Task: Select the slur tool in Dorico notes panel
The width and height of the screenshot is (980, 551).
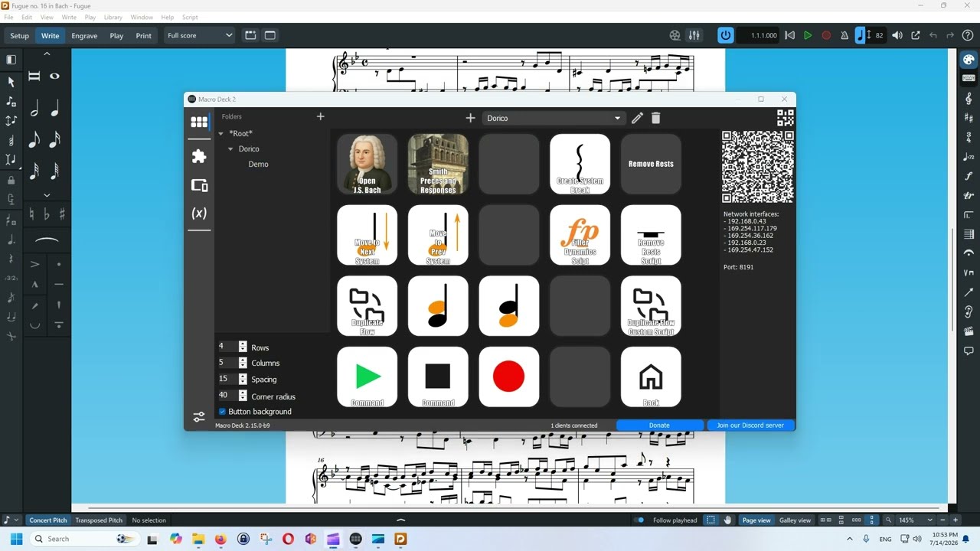Action: tap(47, 240)
